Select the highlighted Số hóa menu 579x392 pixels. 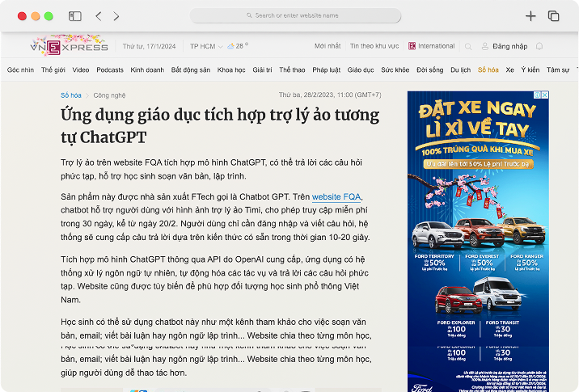click(488, 70)
